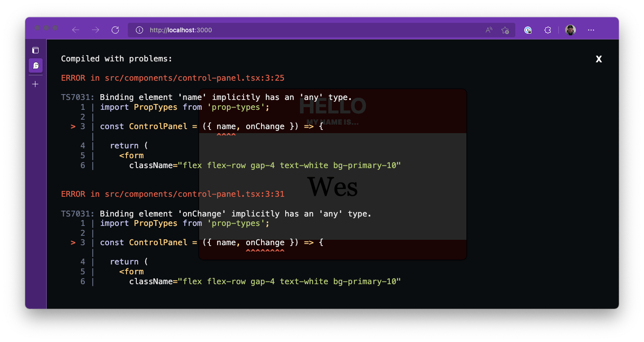
Task: Open the vertical tabs panel icon
Action: tap(35, 50)
